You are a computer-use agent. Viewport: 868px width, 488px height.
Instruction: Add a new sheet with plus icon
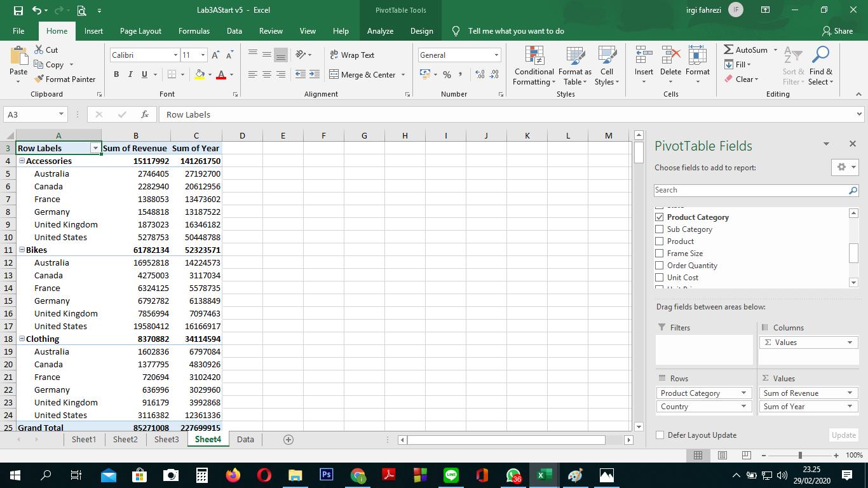point(288,440)
